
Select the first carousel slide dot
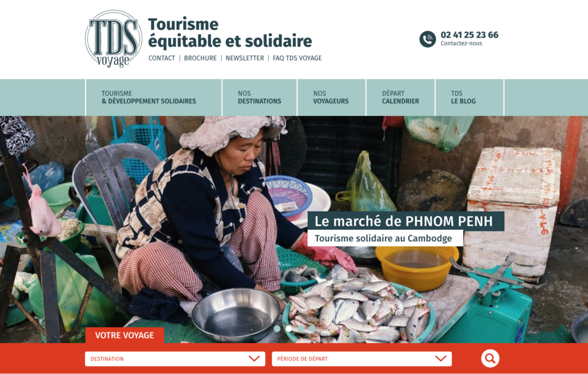coord(277,329)
